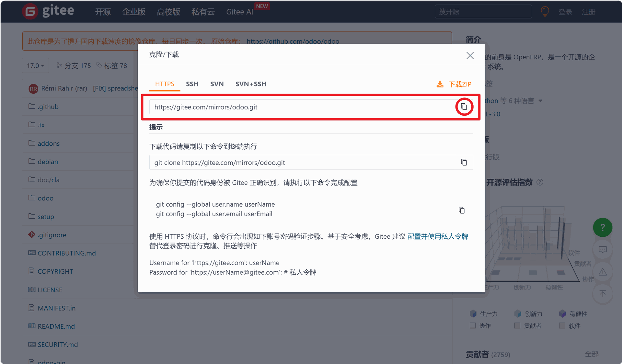
Task: Open the doc/cla folder
Action: tap(49, 180)
